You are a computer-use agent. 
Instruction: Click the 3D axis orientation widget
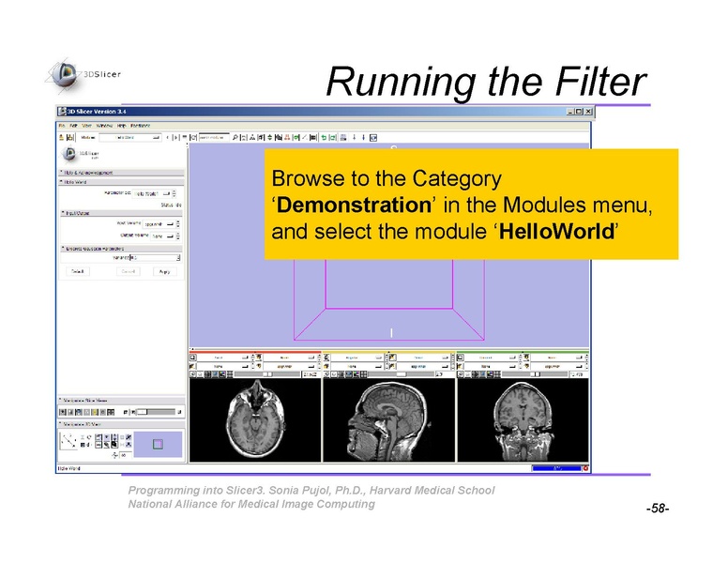[x=68, y=440]
